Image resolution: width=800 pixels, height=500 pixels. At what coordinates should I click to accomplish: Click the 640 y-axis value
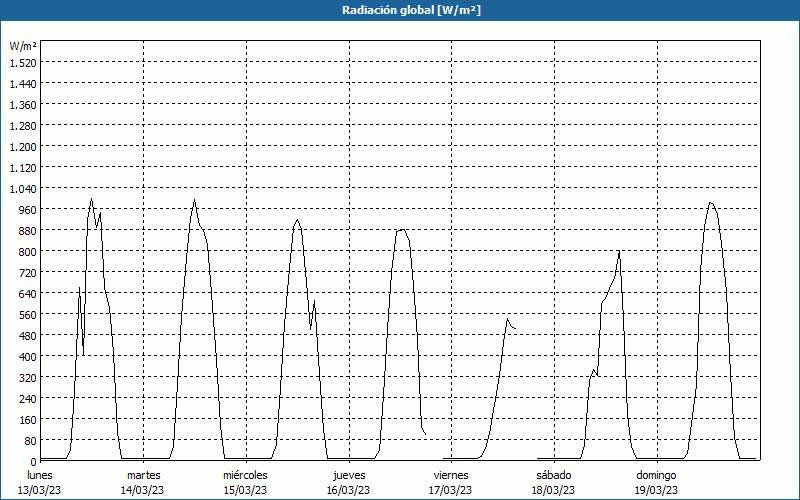tap(29, 293)
